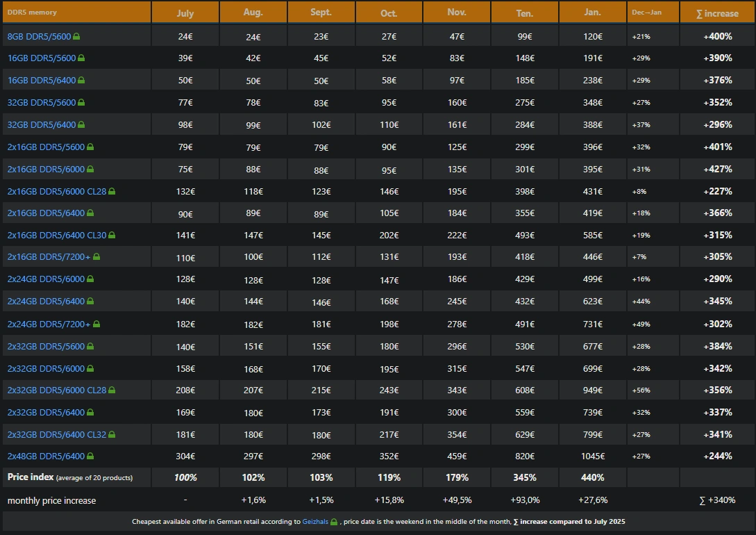
Task: Click the lock icon next to 2x24GB DDR5/6400
Action: pos(90,302)
